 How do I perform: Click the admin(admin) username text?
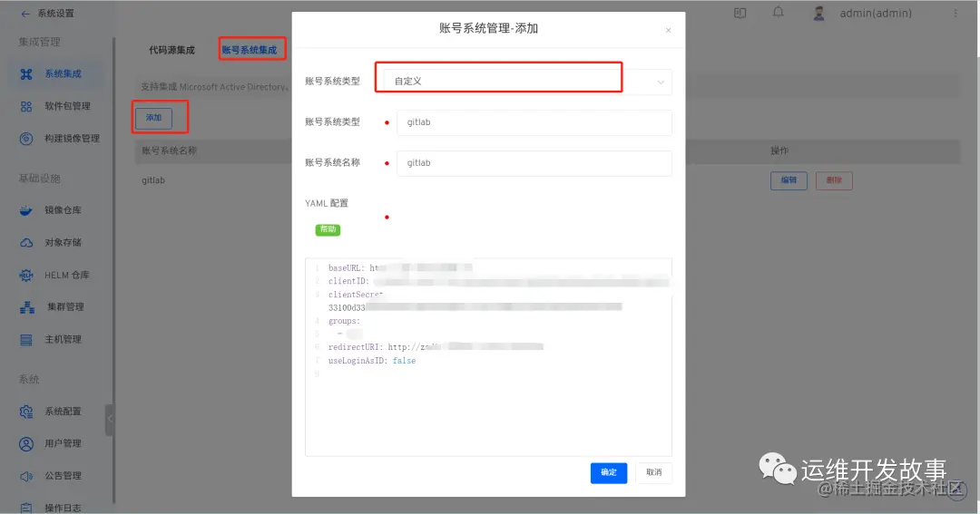876,13
